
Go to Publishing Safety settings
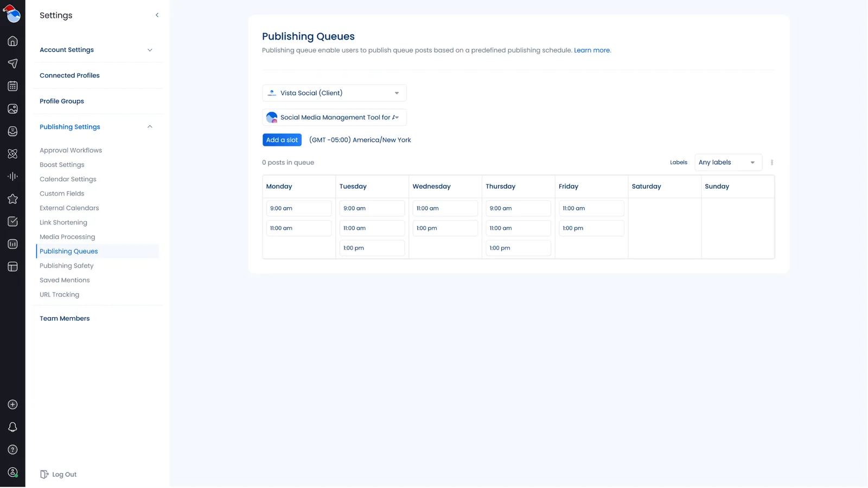tap(66, 266)
